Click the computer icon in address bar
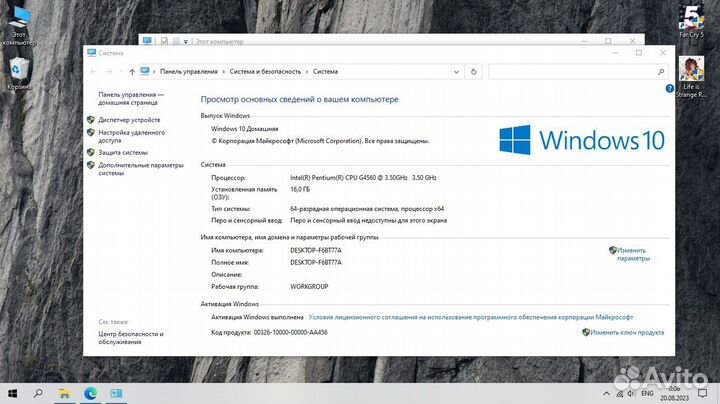Viewport: 720px width, 404px height. click(x=145, y=71)
